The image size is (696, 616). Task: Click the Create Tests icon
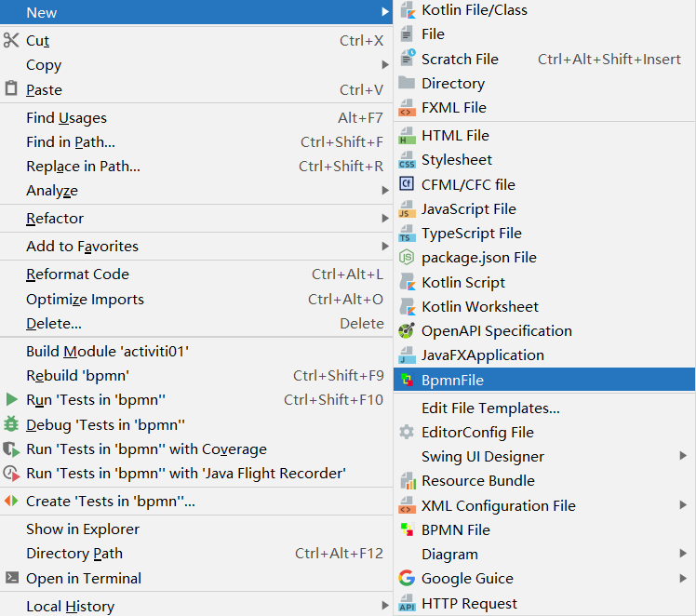[x=11, y=501]
